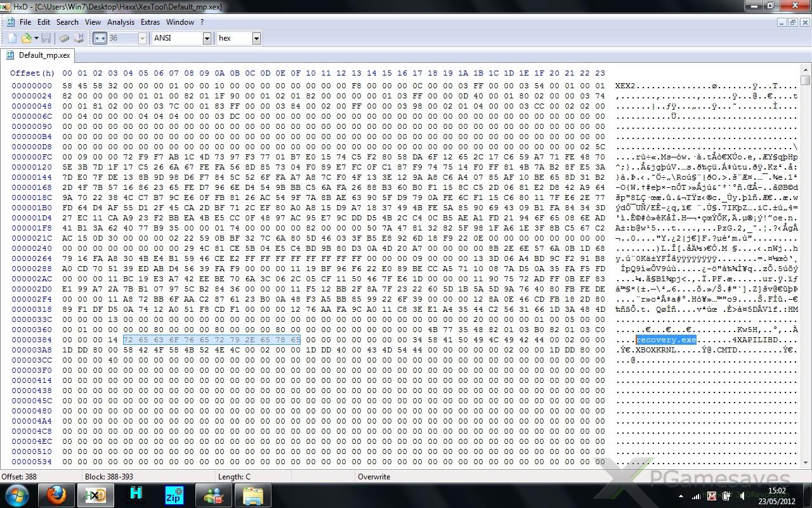This screenshot has height=508, width=812.
Task: Click the Open disk icon in toolbar
Action: [79, 38]
